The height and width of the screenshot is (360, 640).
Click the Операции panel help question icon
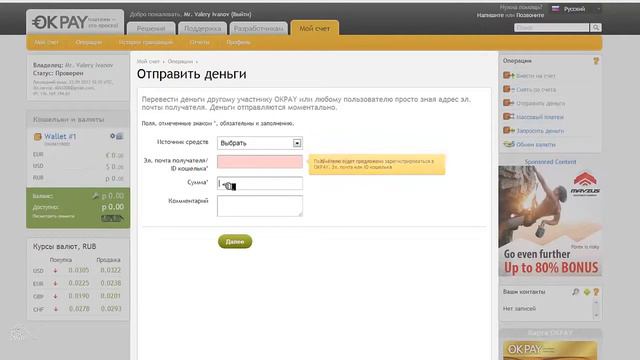pyautogui.click(x=596, y=61)
